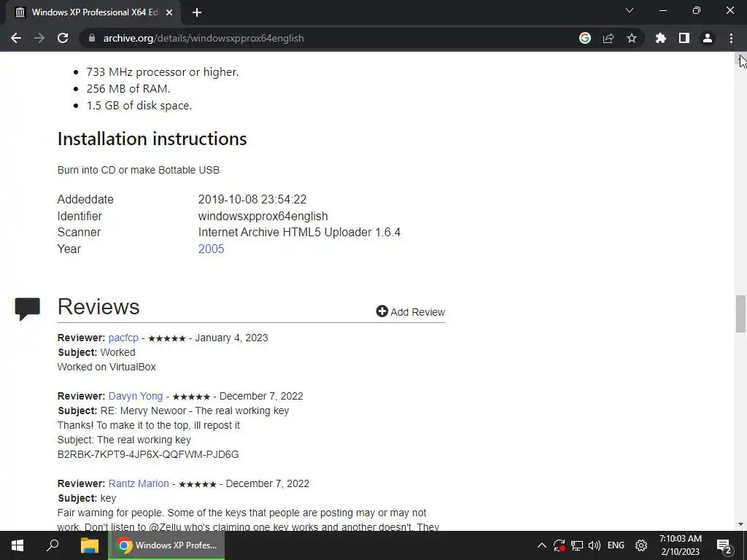
Task: Click 'Internet Archive HTML5 Uploader 1.6.4' text
Action: coord(299,233)
